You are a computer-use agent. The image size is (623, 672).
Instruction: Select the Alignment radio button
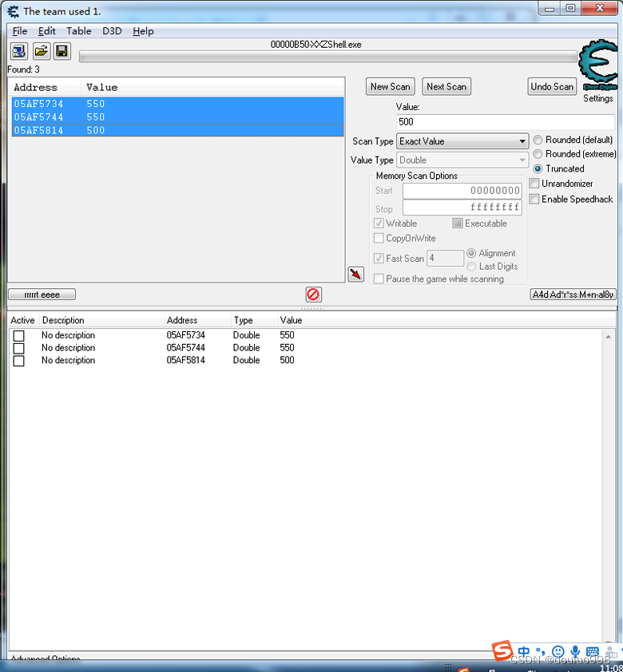[x=471, y=253]
